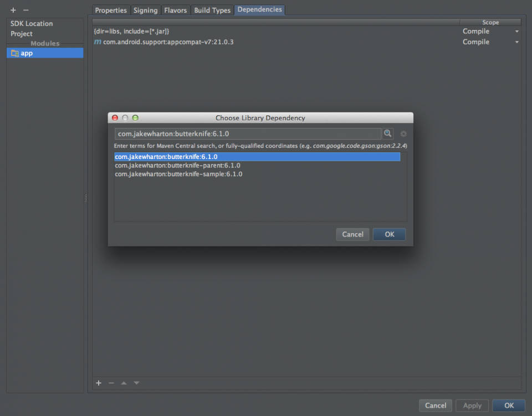
Task: Open search options with the gear icon
Action: pyautogui.click(x=403, y=133)
